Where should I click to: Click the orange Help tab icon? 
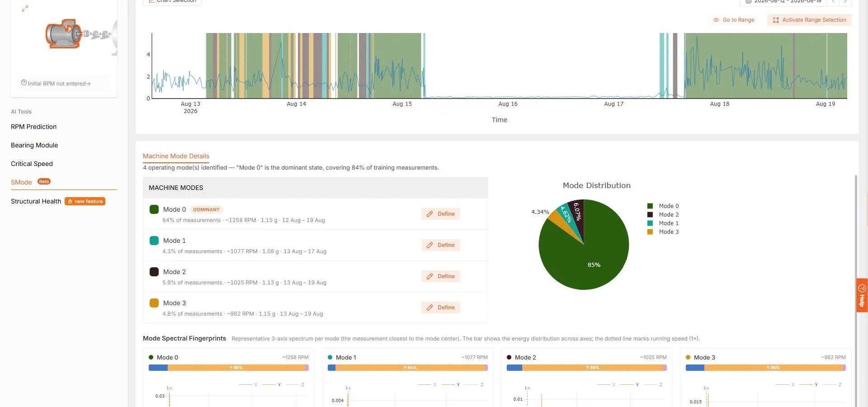tap(862, 289)
